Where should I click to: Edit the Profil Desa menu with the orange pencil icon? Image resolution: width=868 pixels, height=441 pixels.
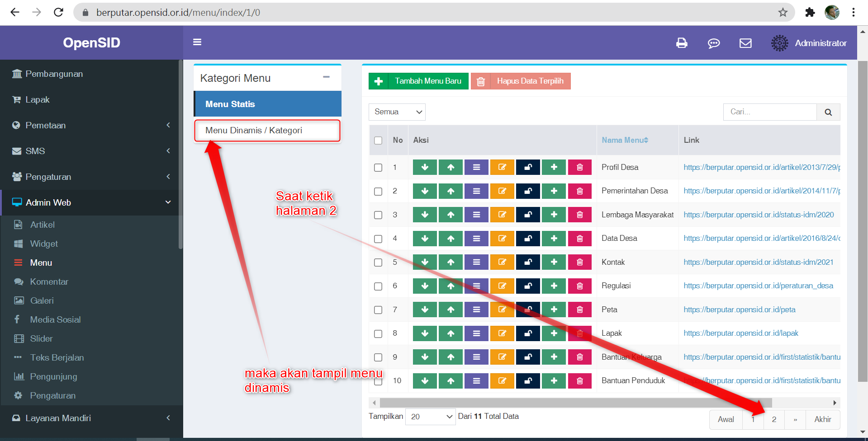(x=502, y=167)
